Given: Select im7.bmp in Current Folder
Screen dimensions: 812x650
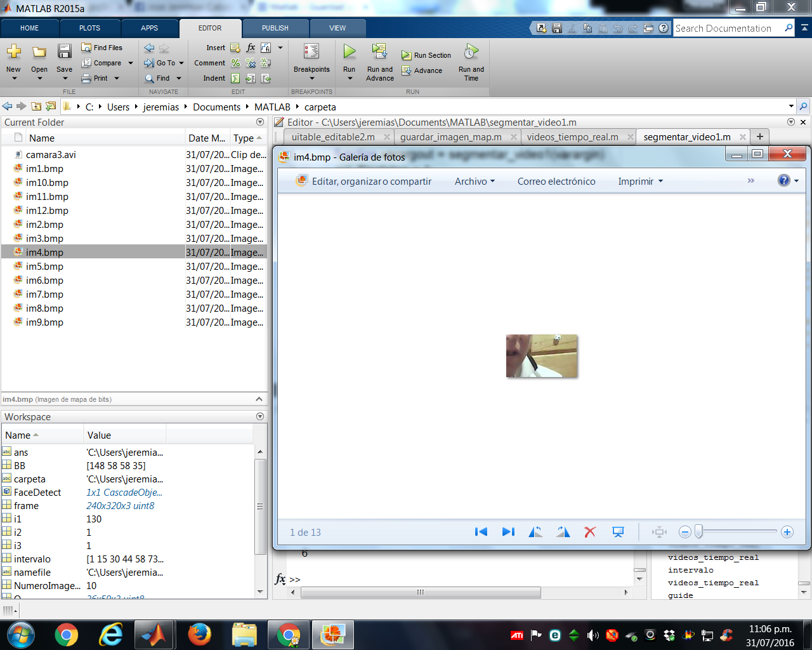Looking at the screenshot, I should coord(134,294).
